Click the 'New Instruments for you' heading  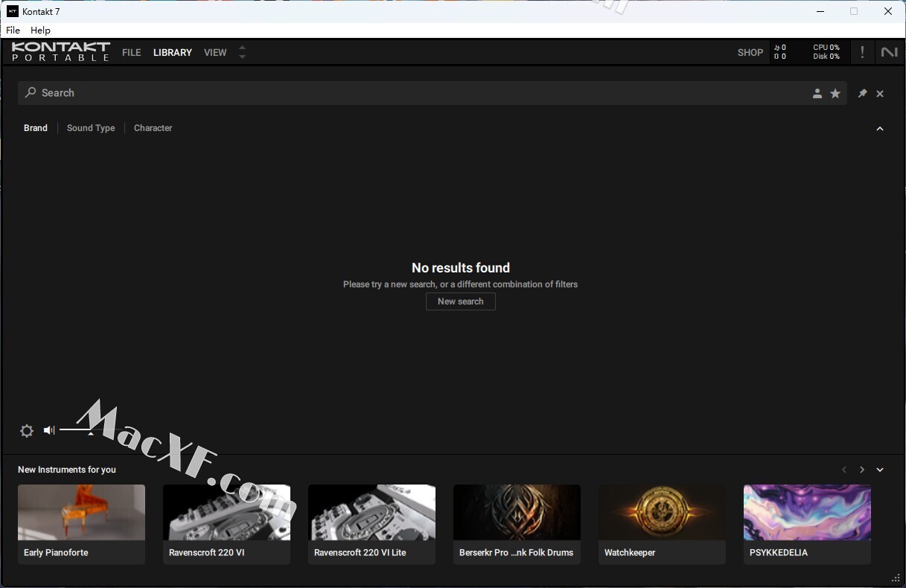click(x=67, y=470)
